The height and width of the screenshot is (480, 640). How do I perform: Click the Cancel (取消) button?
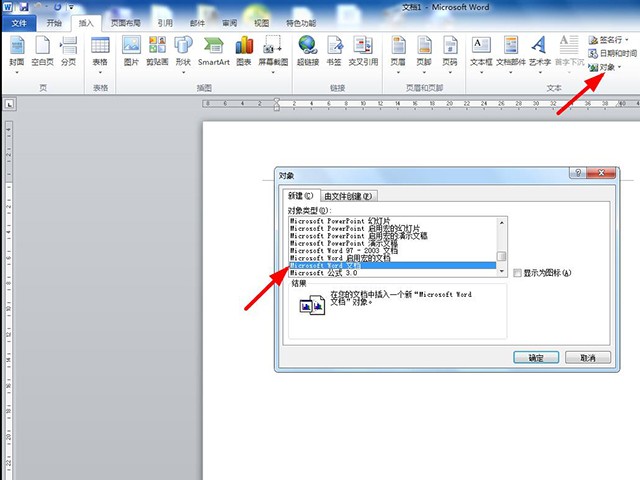pos(588,358)
